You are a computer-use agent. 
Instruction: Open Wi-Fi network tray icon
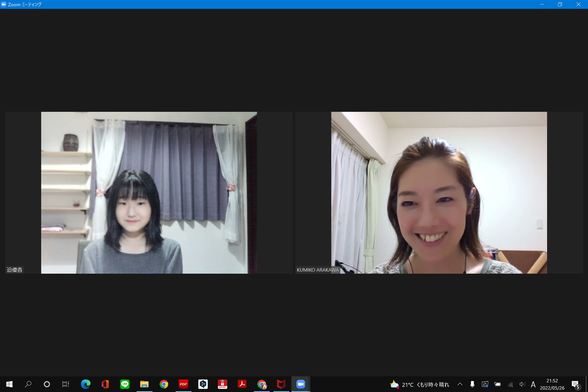click(510, 384)
